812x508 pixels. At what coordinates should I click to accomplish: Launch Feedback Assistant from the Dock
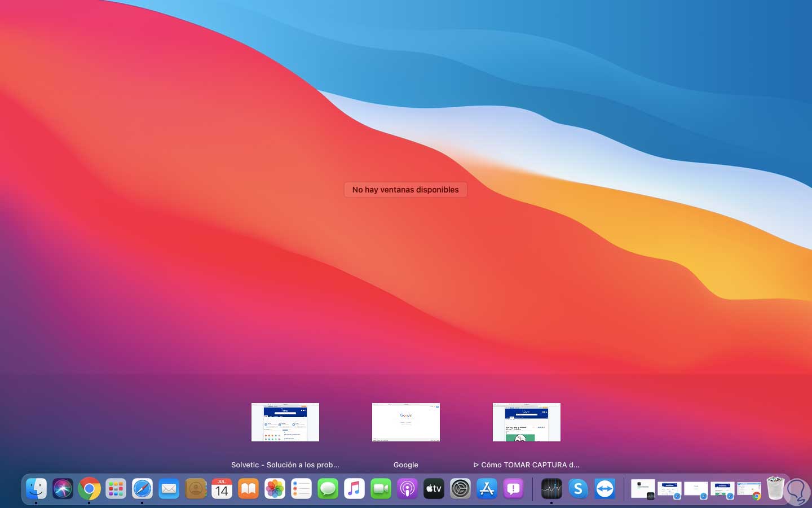[514, 489]
